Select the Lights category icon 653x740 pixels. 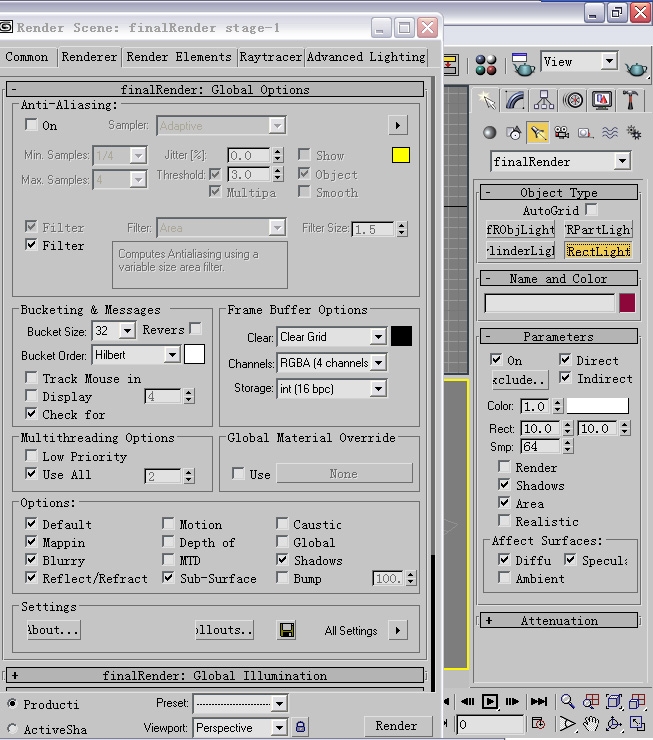537,133
